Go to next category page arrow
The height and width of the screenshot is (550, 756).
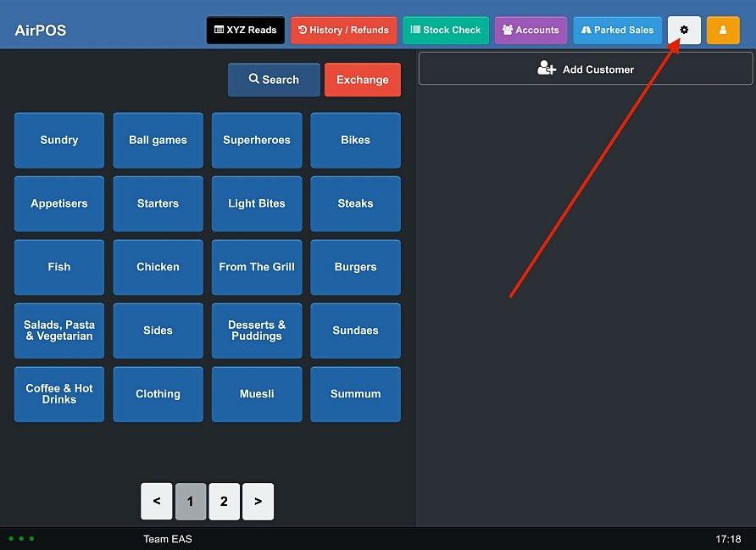click(258, 502)
